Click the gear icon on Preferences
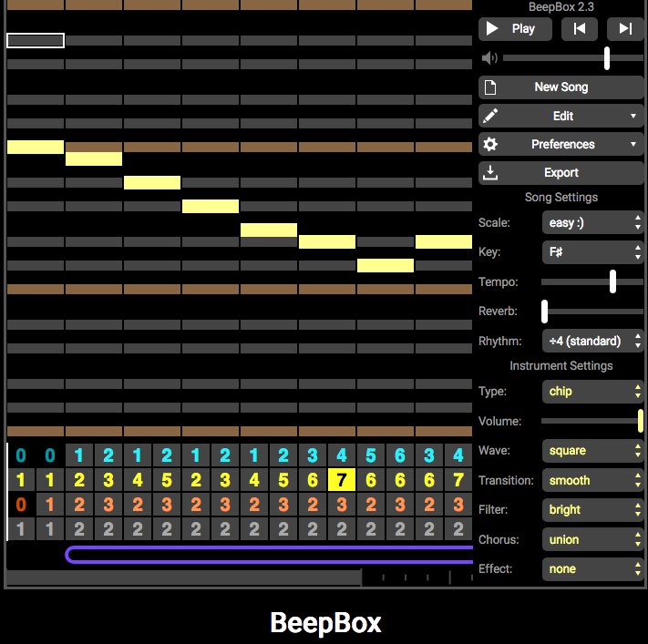The height and width of the screenshot is (644, 648). 490,144
